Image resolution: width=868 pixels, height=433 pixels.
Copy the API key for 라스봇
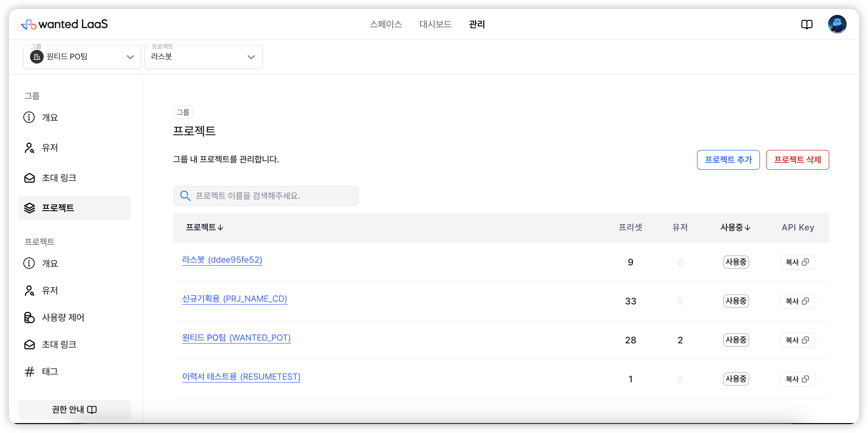coord(797,262)
